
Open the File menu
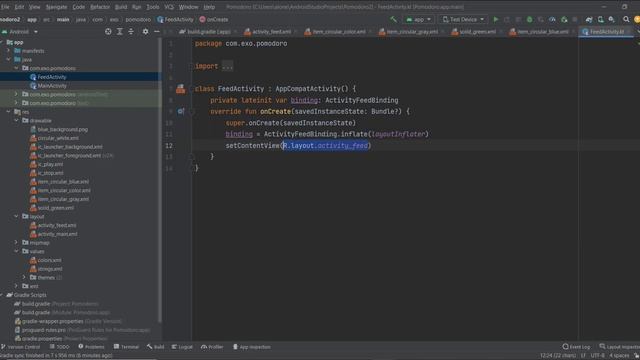click(5, 7)
